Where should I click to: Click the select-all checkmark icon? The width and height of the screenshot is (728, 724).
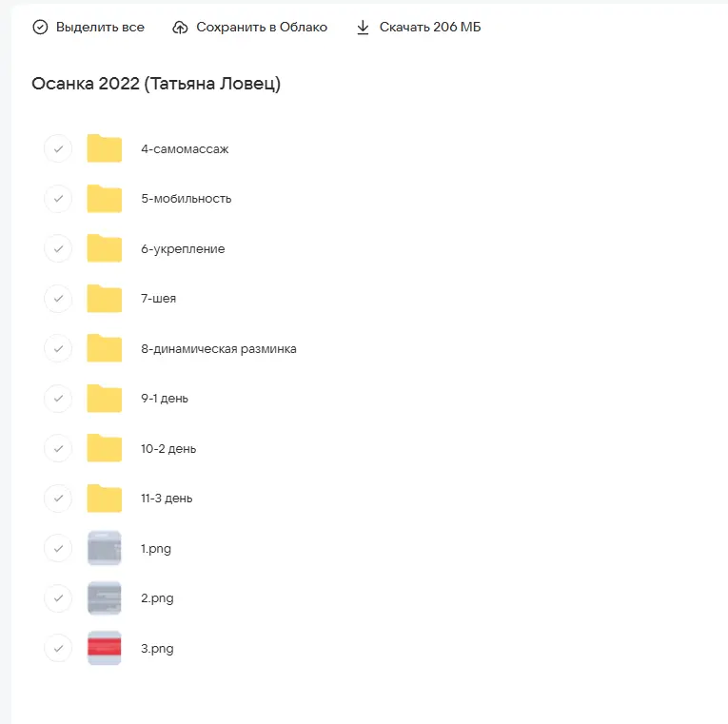click(x=40, y=28)
